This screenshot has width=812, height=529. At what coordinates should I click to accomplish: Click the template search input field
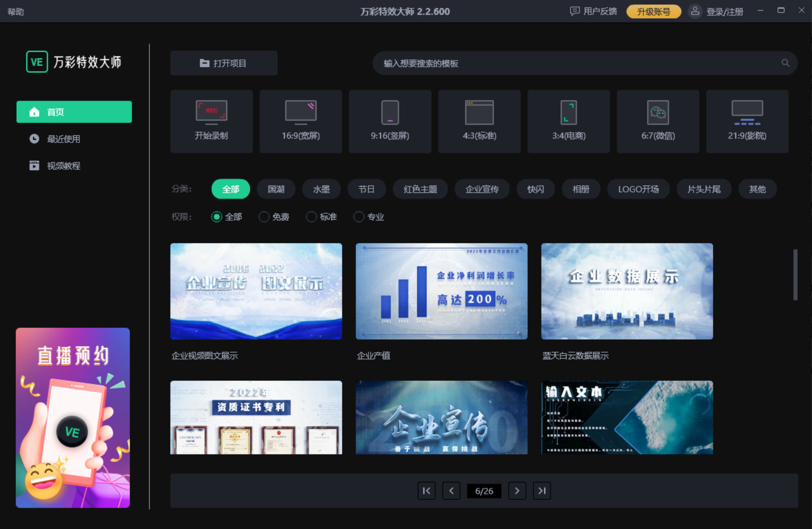pyautogui.click(x=585, y=63)
